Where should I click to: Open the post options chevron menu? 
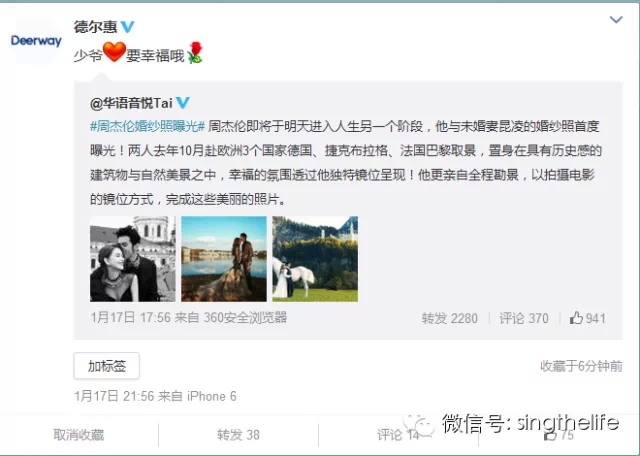pyautogui.click(x=616, y=19)
